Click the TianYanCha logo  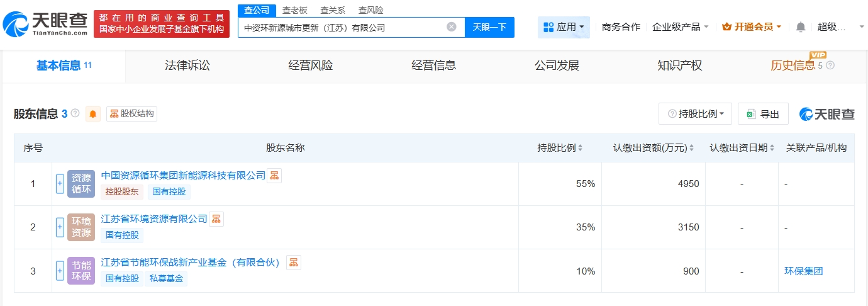(45, 25)
